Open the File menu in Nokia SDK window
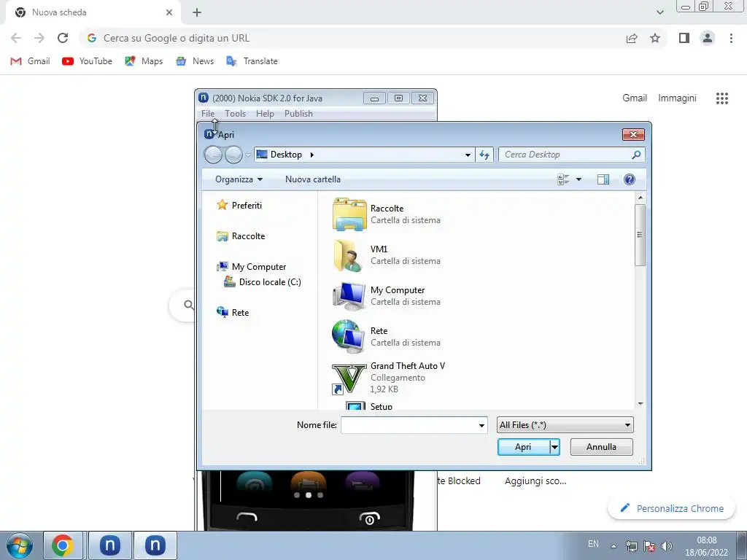The width and height of the screenshot is (747, 560). pos(208,114)
